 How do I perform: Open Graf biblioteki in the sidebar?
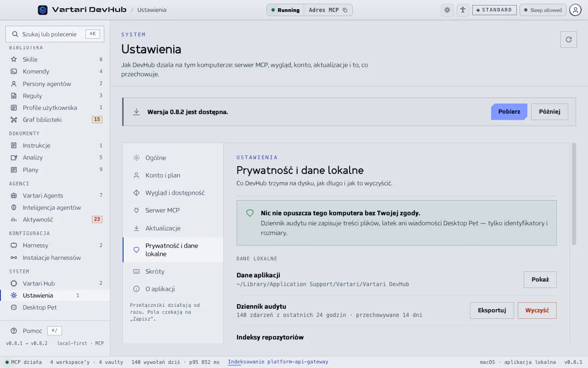point(55,120)
